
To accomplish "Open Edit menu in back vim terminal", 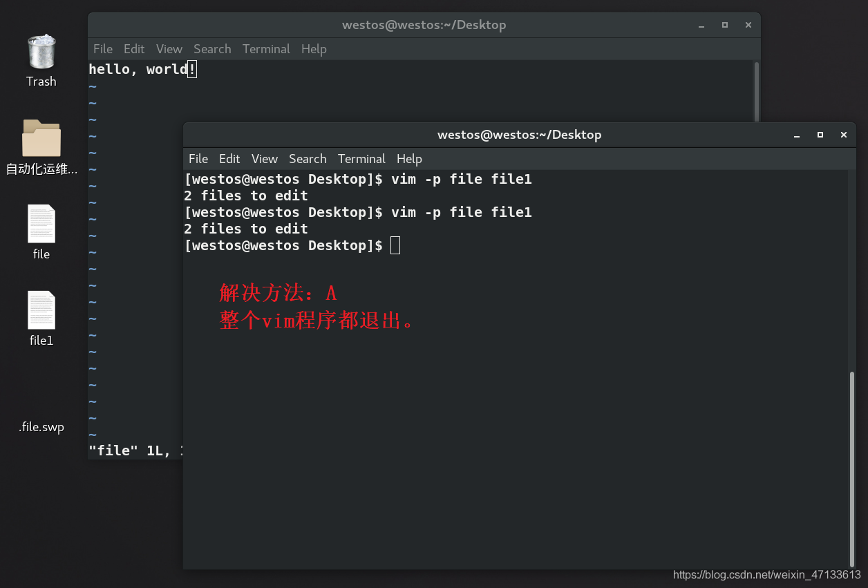I will 134,49.
